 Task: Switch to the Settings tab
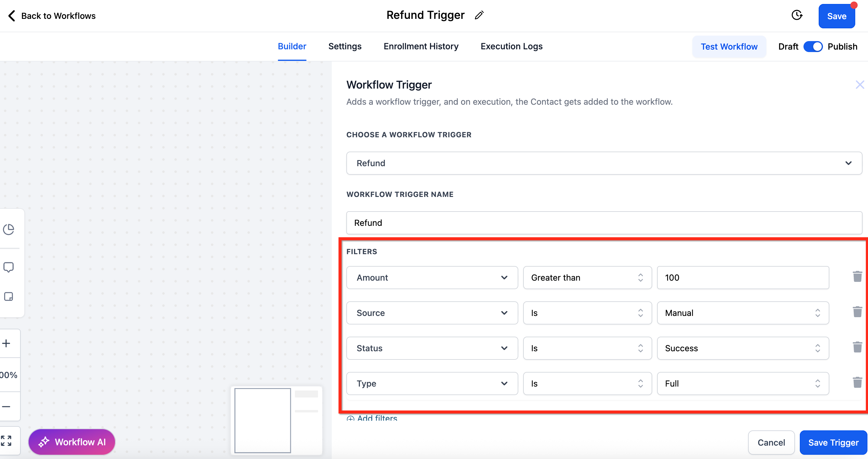345,47
